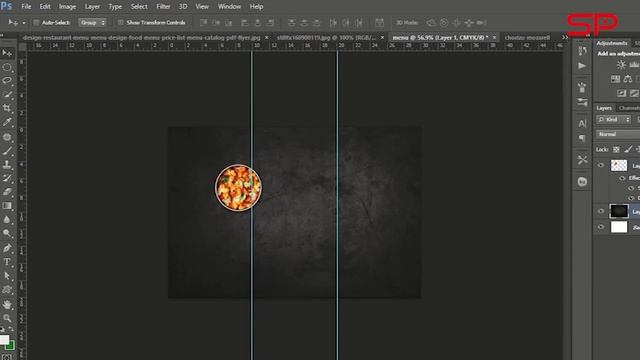The height and width of the screenshot is (360, 640).
Task: Open the Adjustments panel tab
Action: pyautogui.click(x=612, y=43)
